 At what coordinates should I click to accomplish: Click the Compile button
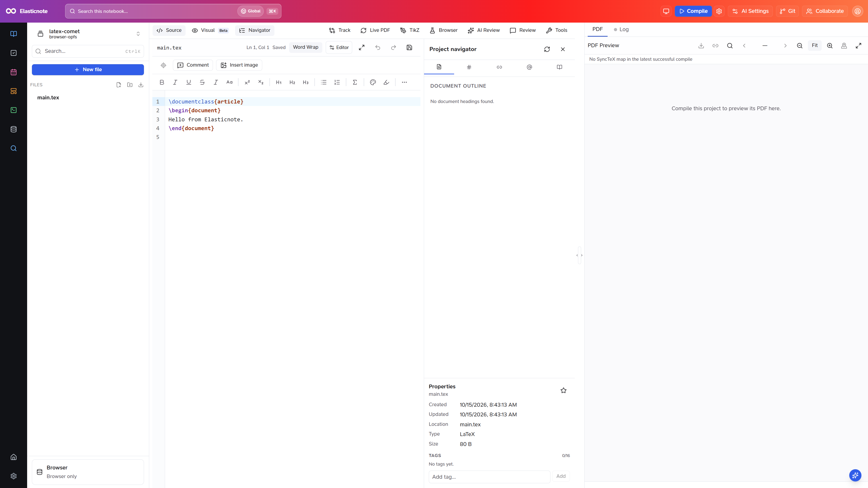click(693, 11)
